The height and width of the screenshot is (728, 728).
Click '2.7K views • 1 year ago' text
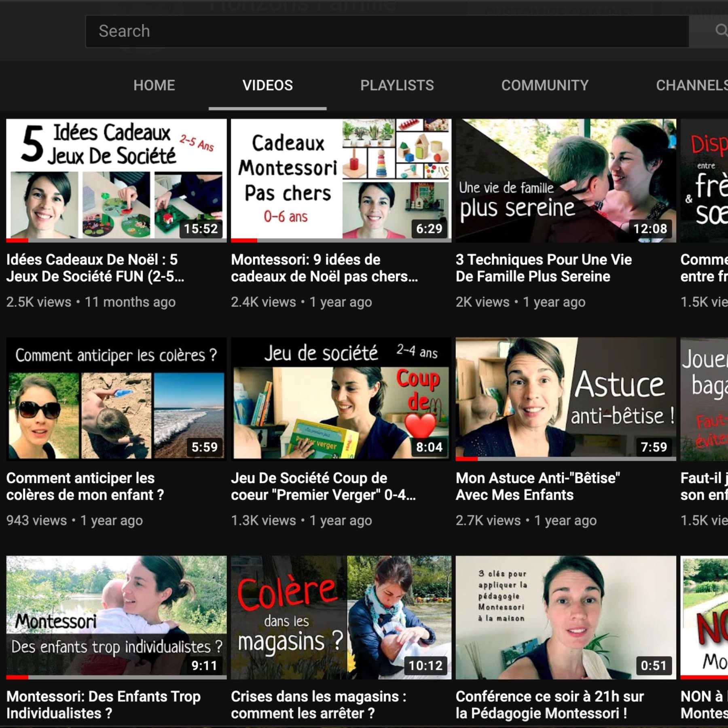pyautogui.click(x=526, y=521)
